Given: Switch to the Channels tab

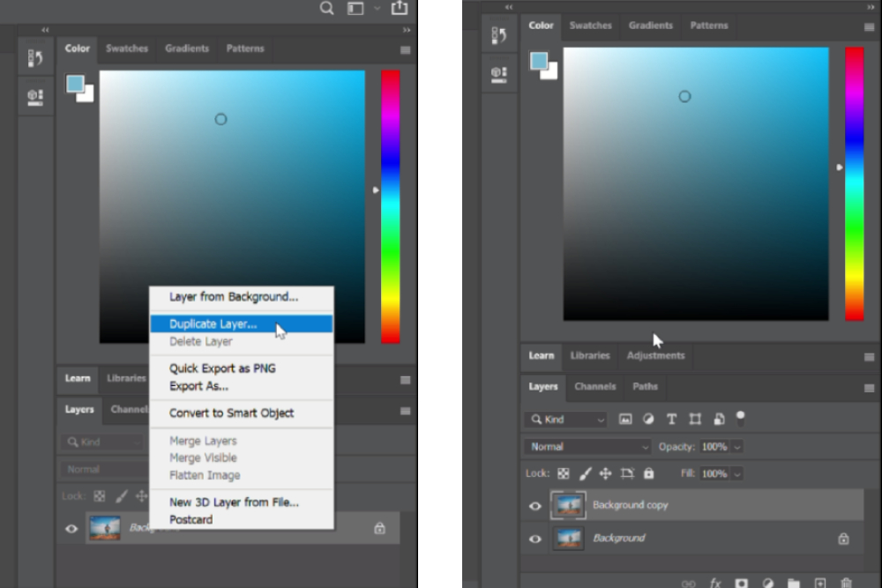Looking at the screenshot, I should click(x=594, y=386).
